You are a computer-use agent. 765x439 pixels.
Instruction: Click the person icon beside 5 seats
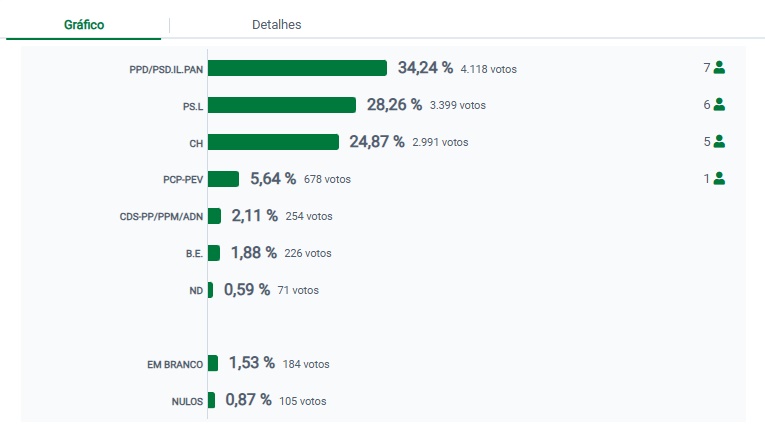point(719,142)
